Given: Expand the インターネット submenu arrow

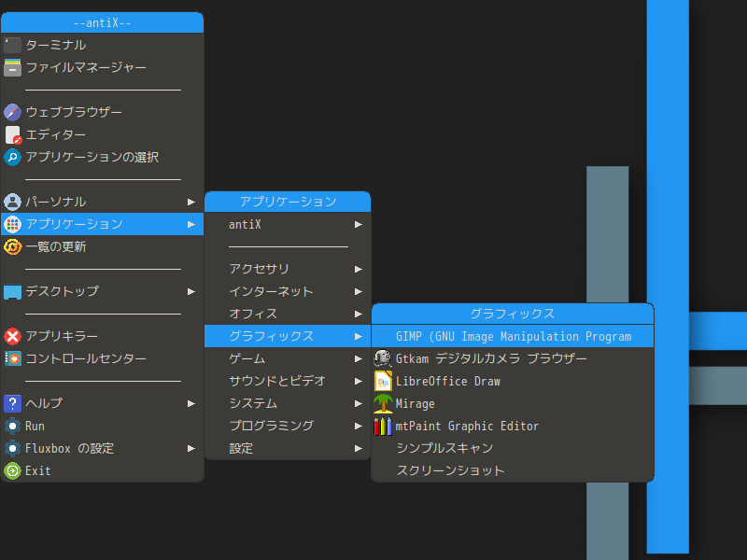Looking at the screenshot, I should coord(359,291).
